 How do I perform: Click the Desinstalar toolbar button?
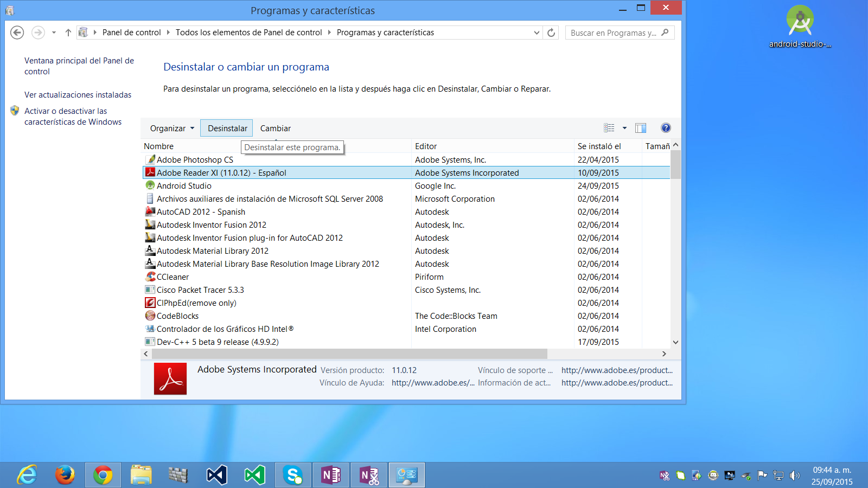point(227,129)
